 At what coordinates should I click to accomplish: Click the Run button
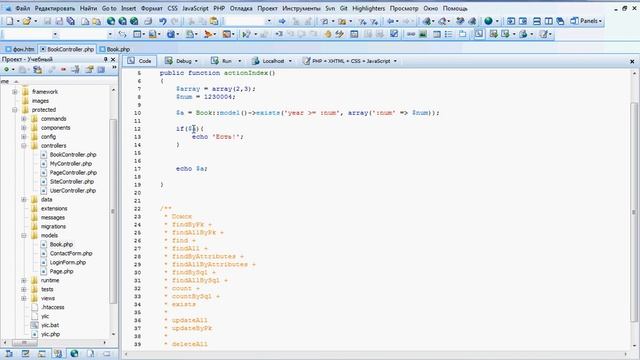point(222,61)
